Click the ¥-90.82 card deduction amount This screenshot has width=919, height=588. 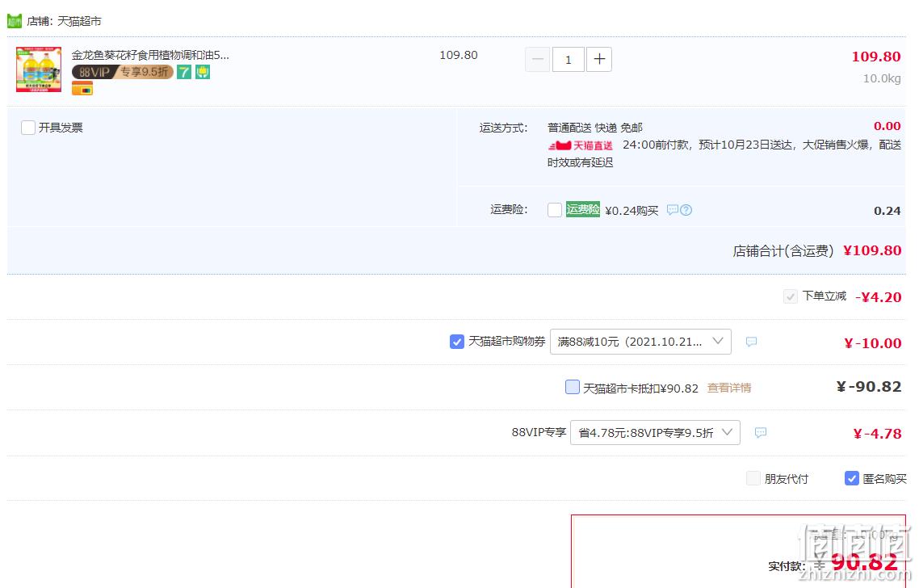click(869, 387)
